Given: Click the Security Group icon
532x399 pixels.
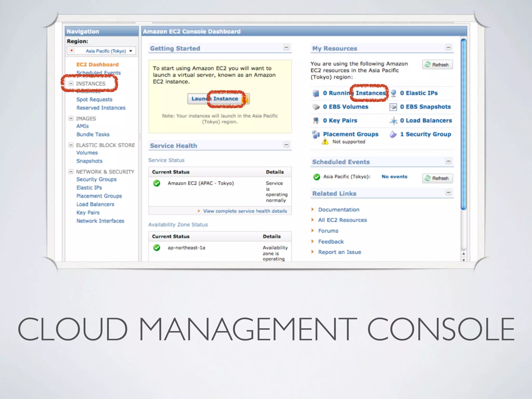Looking at the screenshot, I should pyautogui.click(x=393, y=134).
